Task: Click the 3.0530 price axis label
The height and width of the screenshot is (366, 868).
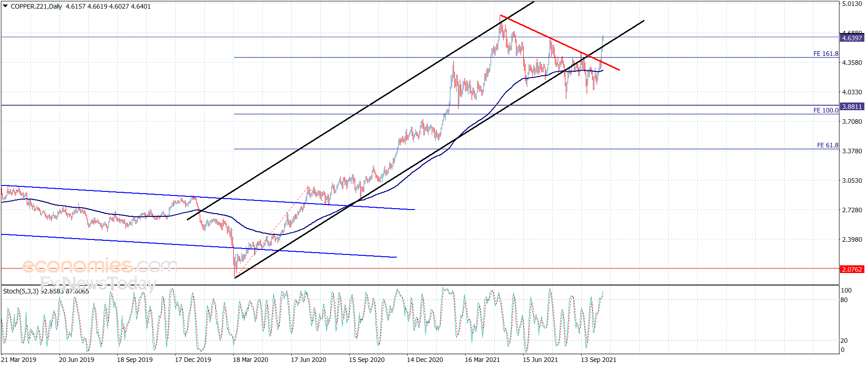Action: coord(852,181)
